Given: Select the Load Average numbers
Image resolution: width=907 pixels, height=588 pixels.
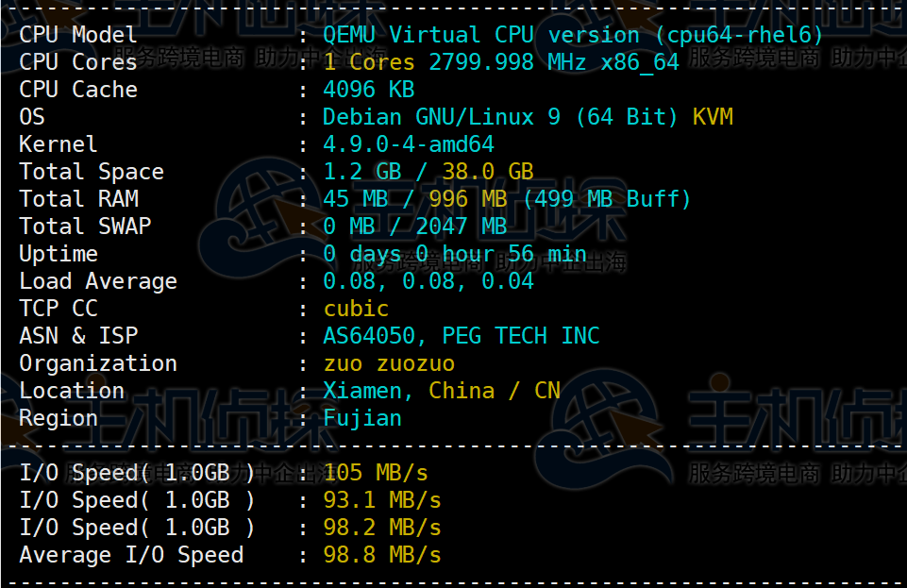Looking at the screenshot, I should click(x=428, y=281).
